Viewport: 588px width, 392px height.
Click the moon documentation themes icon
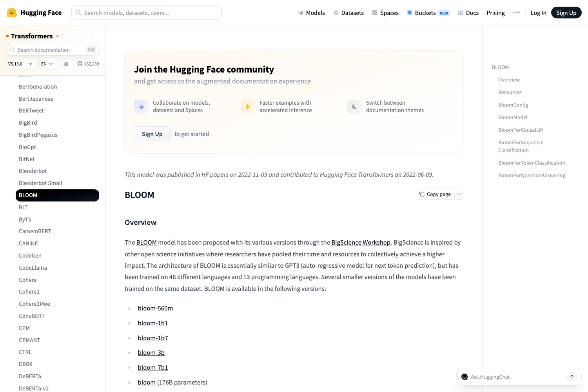pyautogui.click(x=354, y=107)
